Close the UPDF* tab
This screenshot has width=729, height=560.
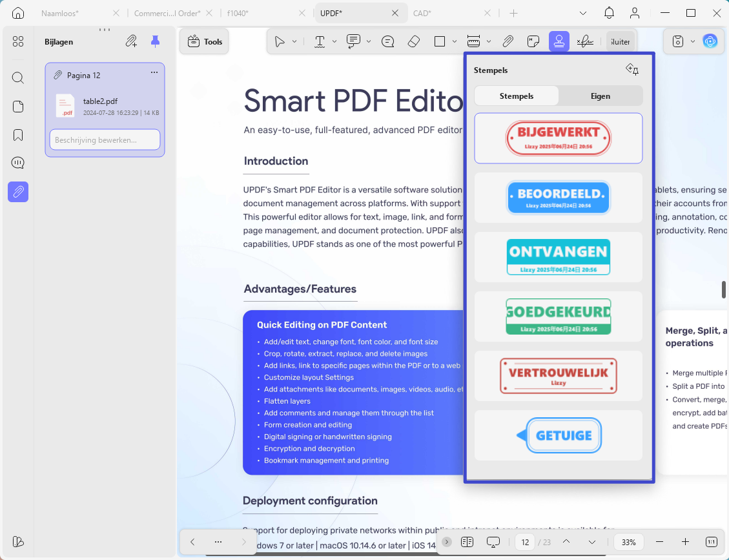click(395, 13)
